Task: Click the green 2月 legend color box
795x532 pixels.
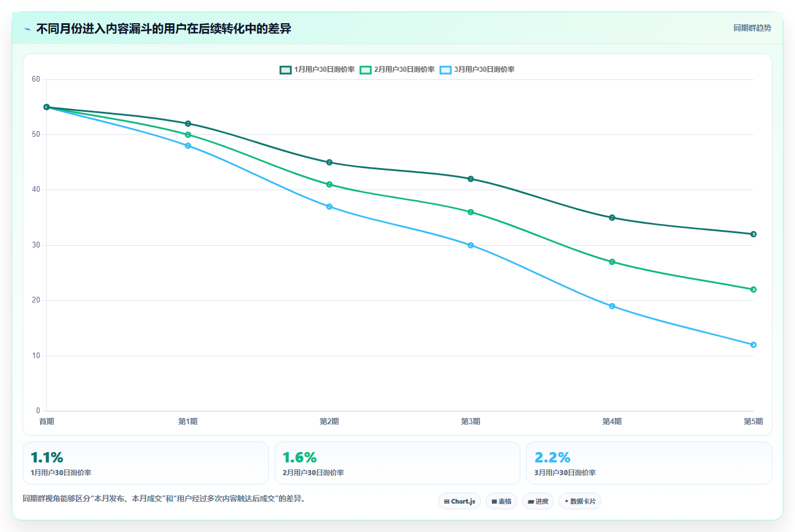Action: pos(365,70)
